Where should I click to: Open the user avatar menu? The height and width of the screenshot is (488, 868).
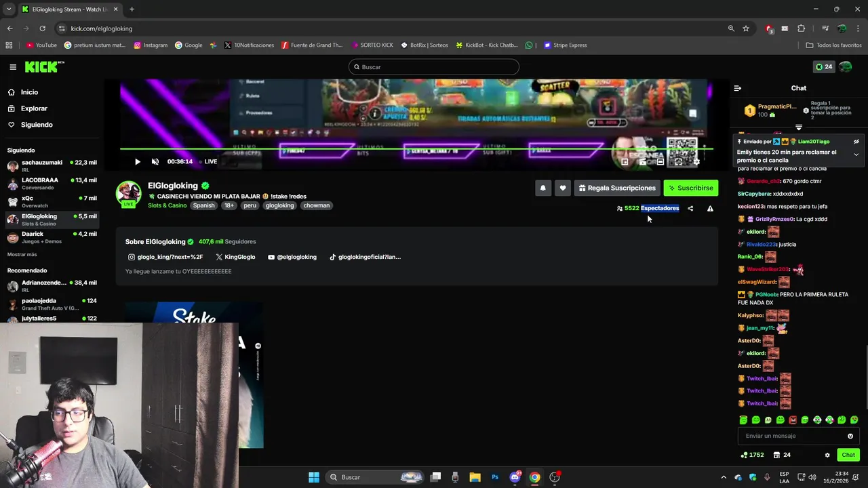[845, 67]
